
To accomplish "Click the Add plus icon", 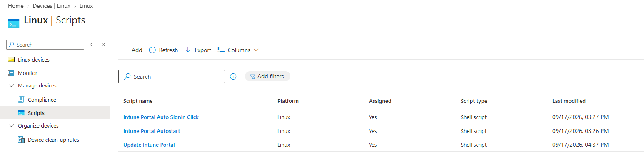I will [125, 50].
